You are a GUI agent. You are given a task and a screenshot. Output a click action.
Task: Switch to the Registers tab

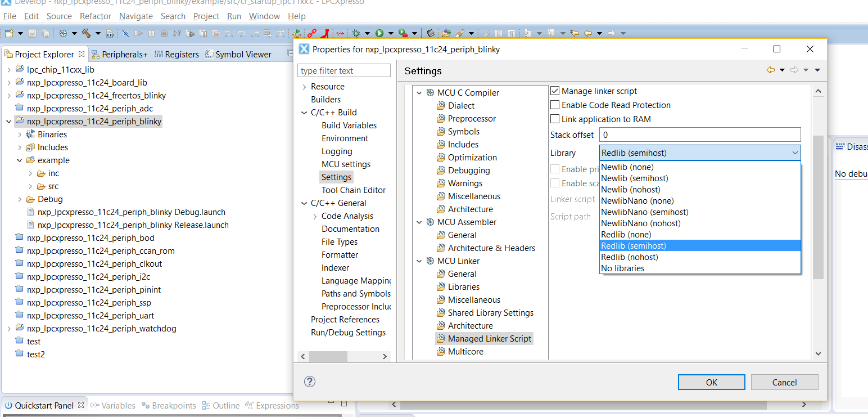coord(176,54)
